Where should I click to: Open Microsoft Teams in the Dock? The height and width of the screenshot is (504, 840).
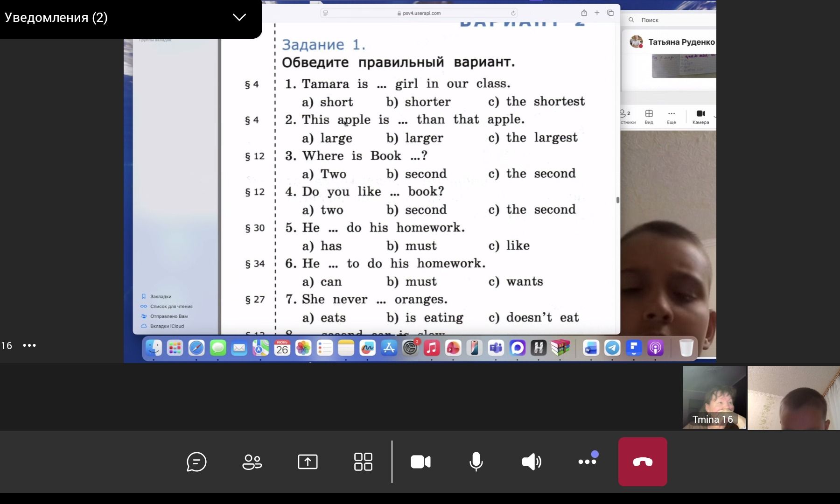(496, 348)
